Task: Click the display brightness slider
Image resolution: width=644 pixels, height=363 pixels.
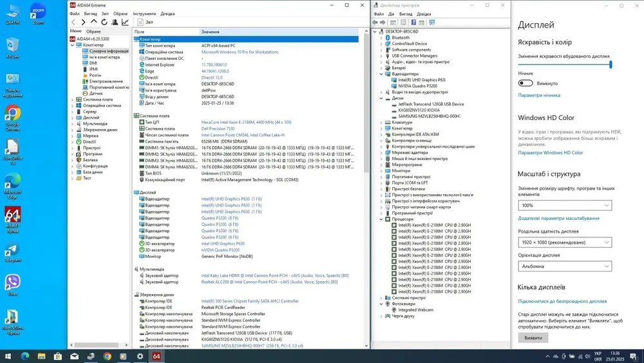Action: (x=564, y=64)
